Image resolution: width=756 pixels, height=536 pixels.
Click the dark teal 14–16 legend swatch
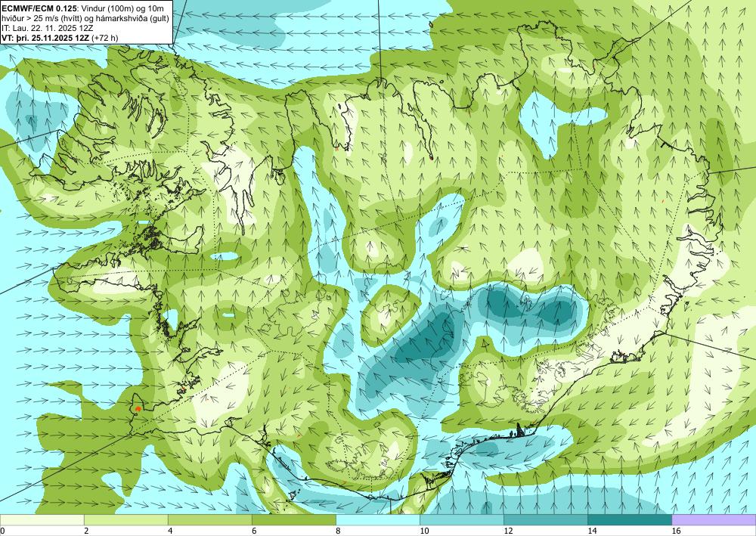coord(630,520)
